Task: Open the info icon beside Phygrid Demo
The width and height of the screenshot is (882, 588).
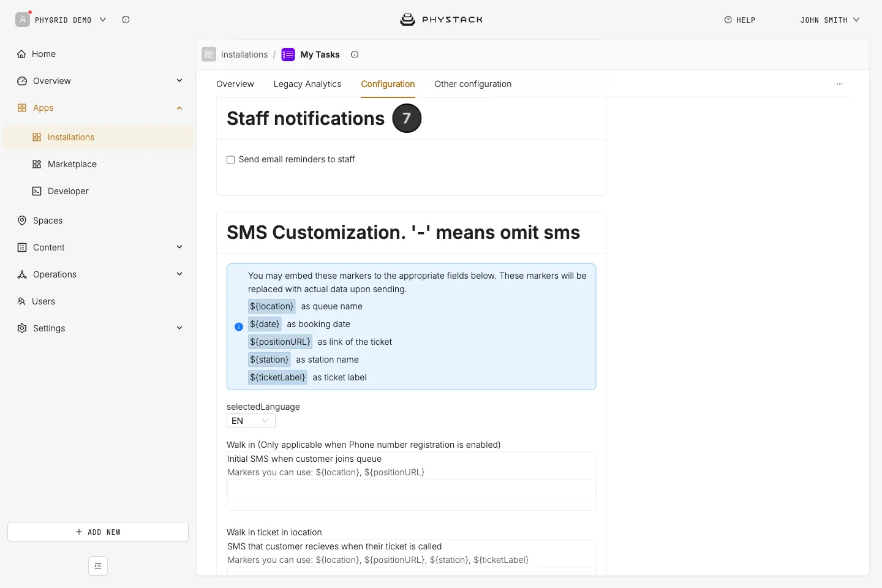Action: tap(126, 20)
